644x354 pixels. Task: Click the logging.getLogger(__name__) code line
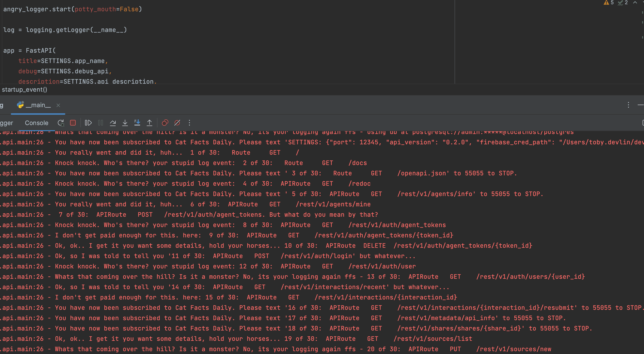coord(65,30)
